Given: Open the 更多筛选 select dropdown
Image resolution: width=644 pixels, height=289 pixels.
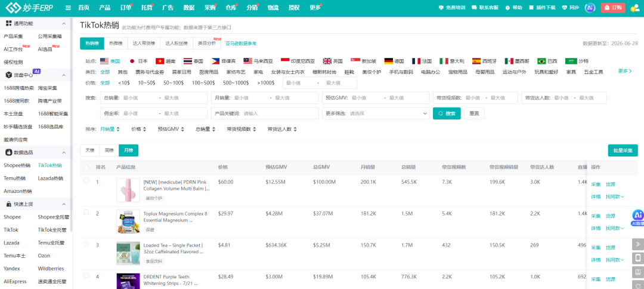Looking at the screenshot, I should 376,113.
